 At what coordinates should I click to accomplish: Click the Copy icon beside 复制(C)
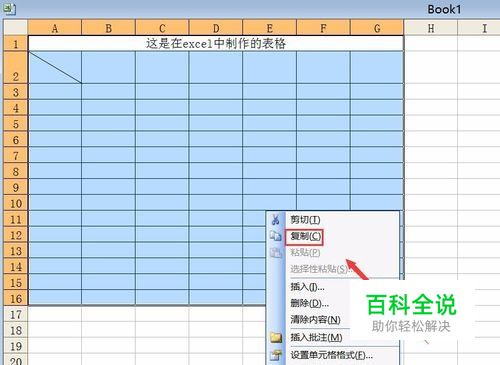pos(276,236)
